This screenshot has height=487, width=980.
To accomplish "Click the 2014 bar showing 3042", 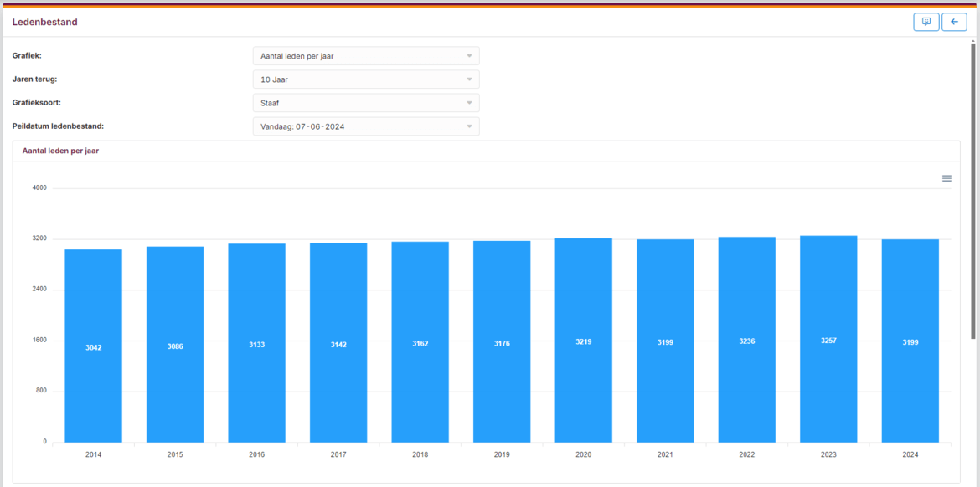I will pos(93,346).
